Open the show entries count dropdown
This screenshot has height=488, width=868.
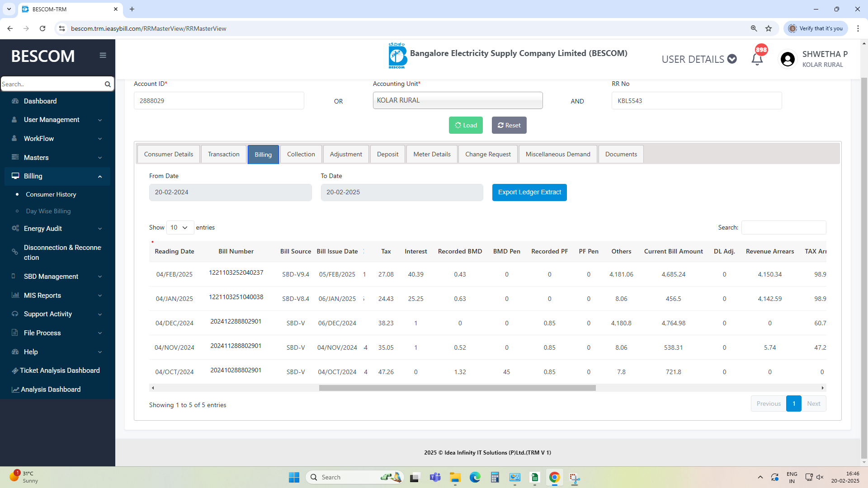180,227
